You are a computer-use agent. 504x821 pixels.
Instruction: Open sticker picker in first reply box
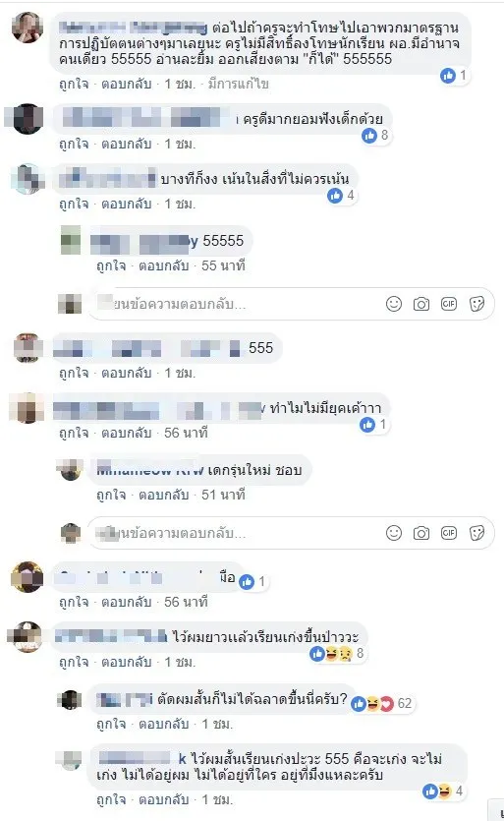click(476, 304)
